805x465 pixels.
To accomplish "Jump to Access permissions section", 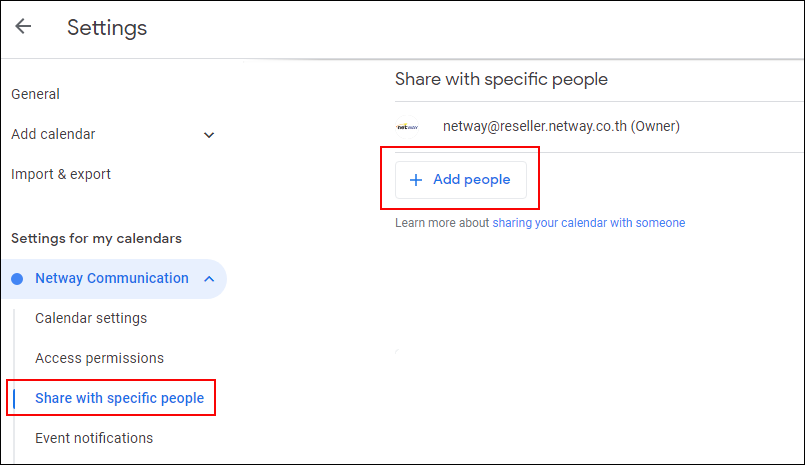I will [x=99, y=358].
